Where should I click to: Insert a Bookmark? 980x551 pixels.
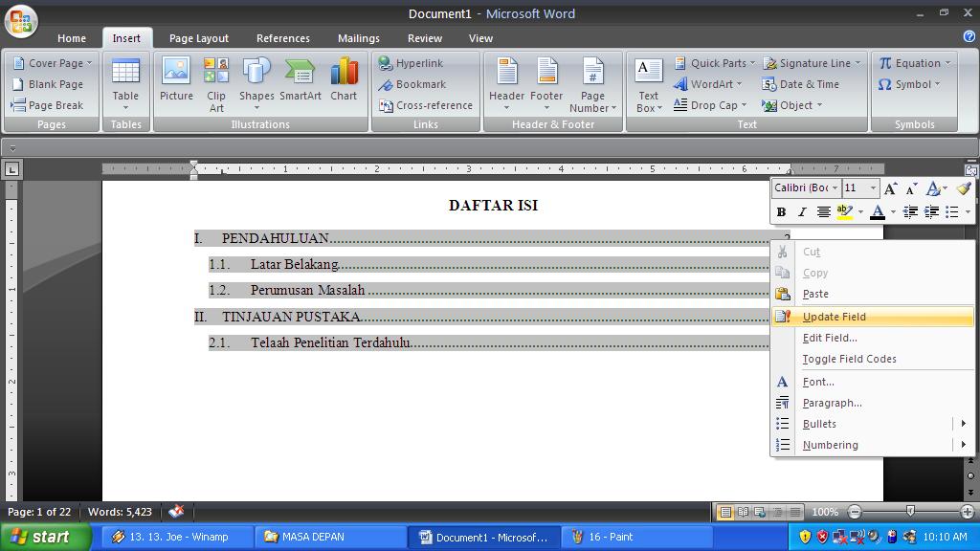click(412, 84)
